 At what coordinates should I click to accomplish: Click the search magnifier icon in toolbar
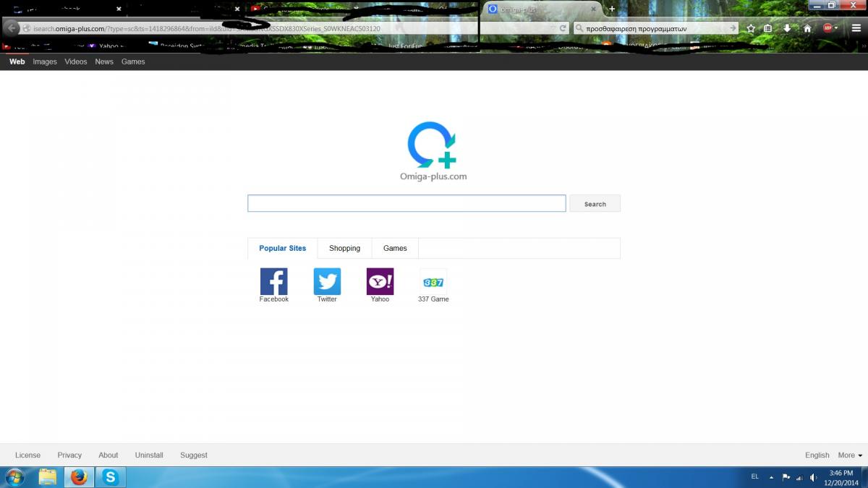(x=579, y=28)
